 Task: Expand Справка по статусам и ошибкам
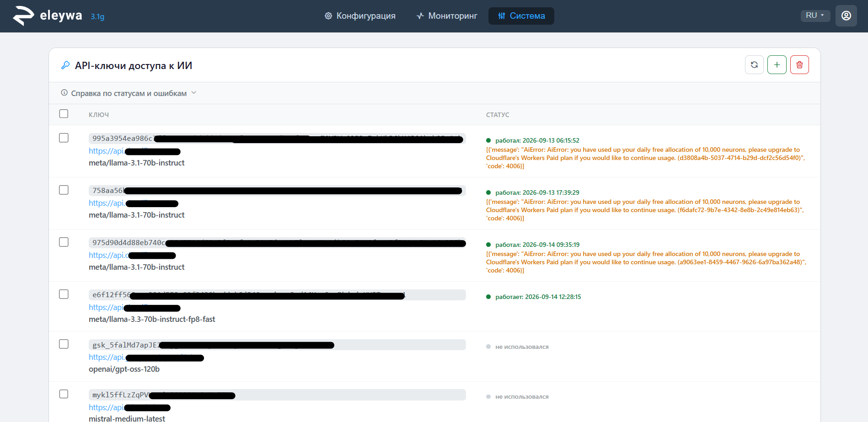tap(129, 93)
